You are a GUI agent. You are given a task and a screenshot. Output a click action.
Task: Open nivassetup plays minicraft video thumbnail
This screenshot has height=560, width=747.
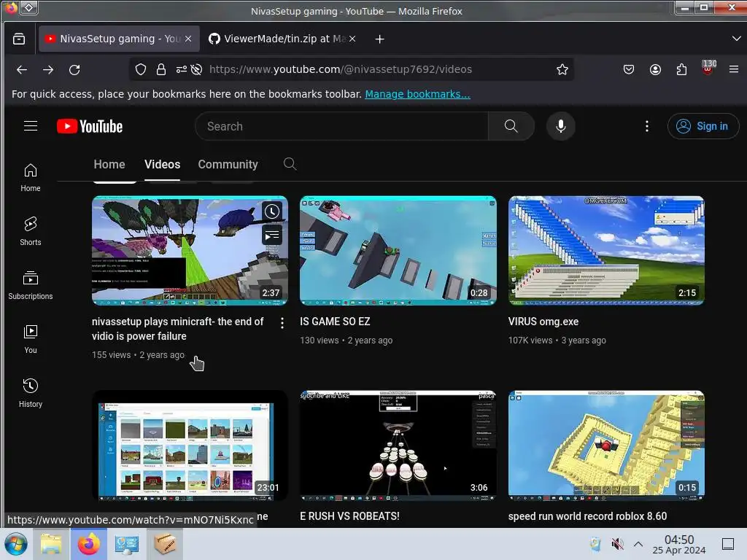click(x=190, y=251)
